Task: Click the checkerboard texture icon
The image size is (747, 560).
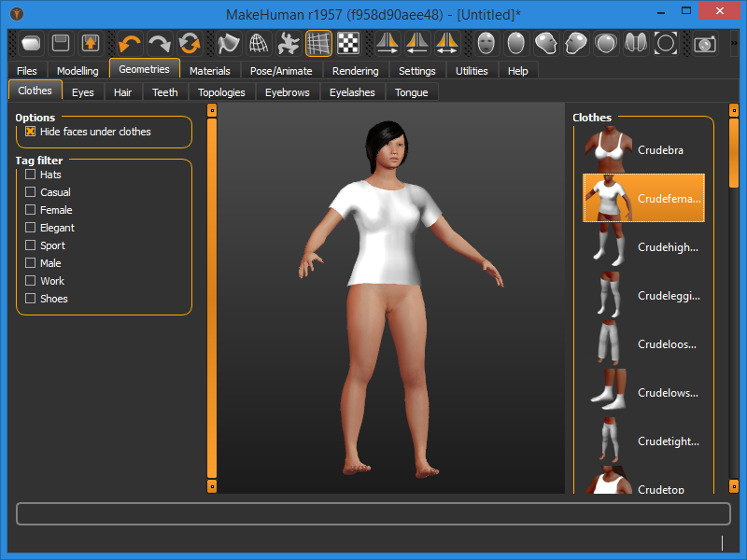Action: coord(348,43)
